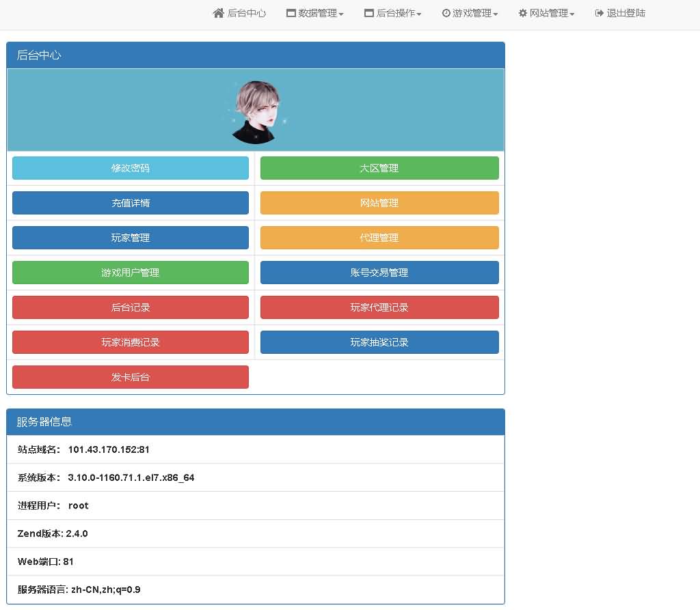View 玩家抽奖记录 button
Viewport: 700px width, 610px height.
click(379, 342)
